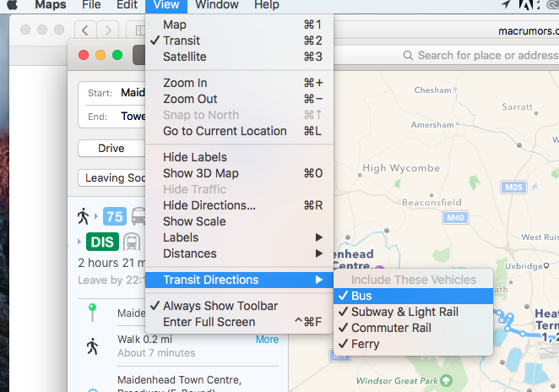
Task: Select the Drive directions button
Action: (x=111, y=148)
